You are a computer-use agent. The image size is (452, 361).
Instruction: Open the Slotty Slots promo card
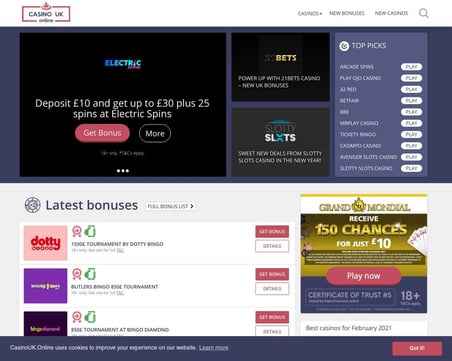[280, 142]
